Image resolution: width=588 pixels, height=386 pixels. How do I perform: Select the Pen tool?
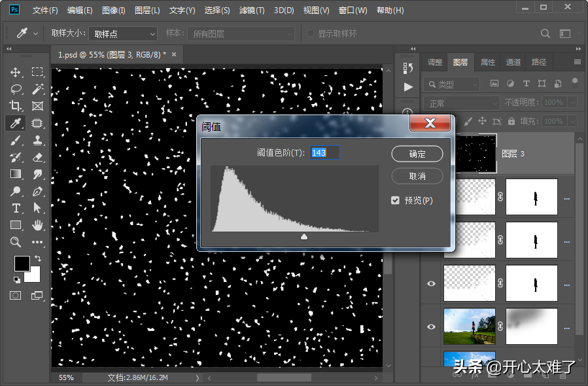(37, 191)
